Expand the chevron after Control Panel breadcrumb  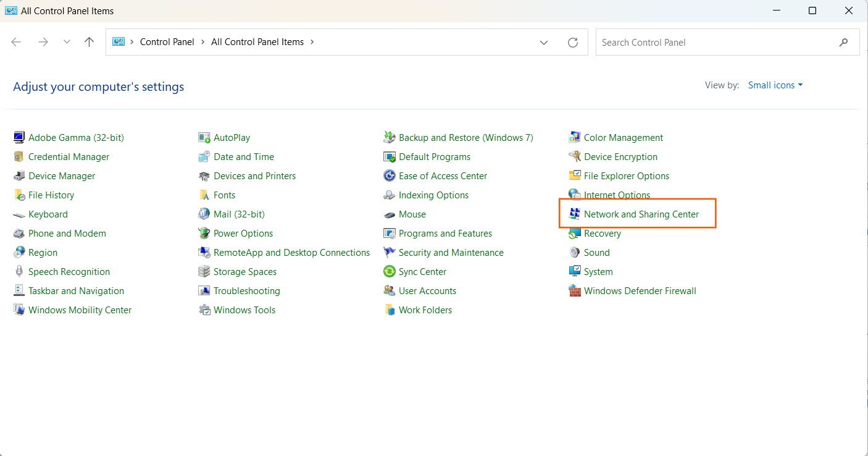pos(202,42)
